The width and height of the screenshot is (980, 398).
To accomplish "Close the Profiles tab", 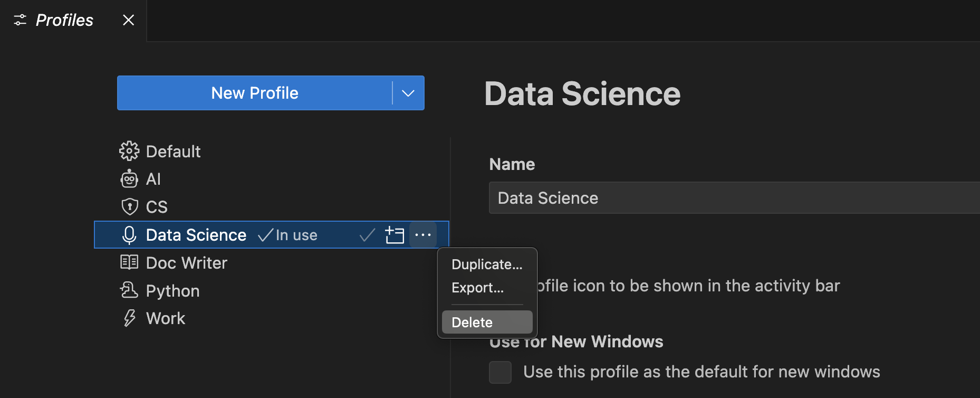I will click(x=128, y=20).
